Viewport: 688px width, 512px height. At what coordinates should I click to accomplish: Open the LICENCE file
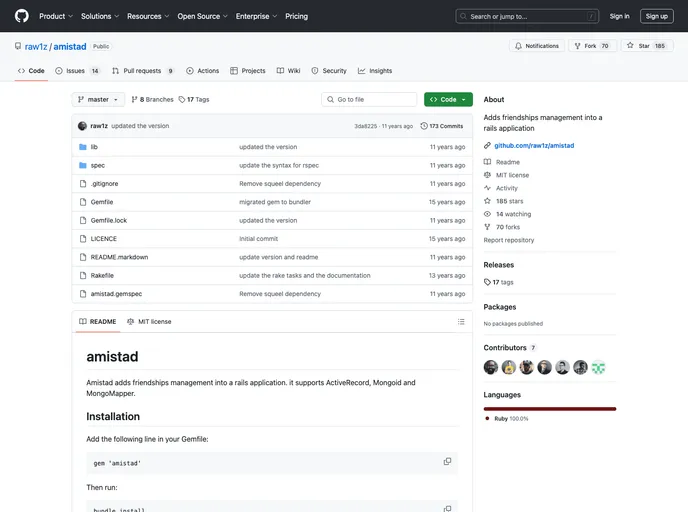point(104,239)
